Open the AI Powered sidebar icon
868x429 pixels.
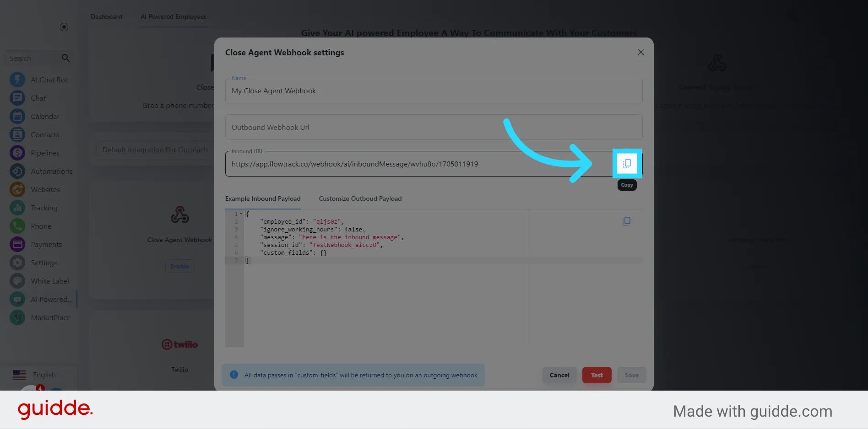click(17, 299)
